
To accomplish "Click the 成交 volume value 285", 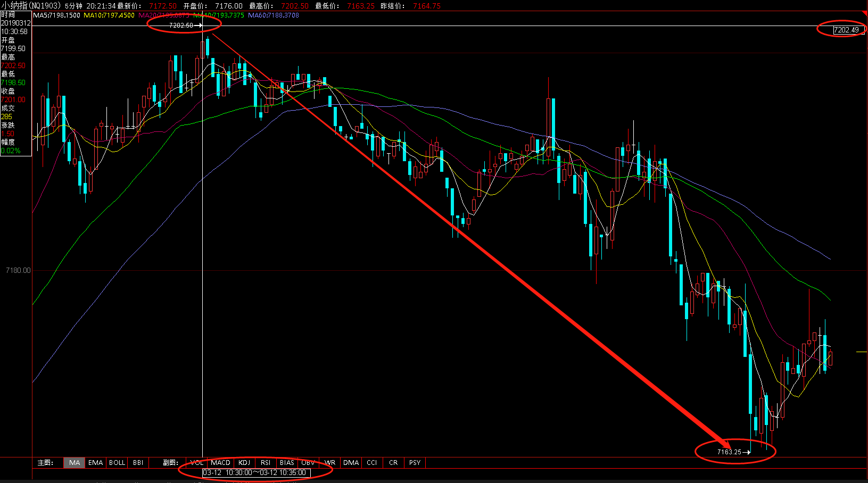I will 6,116.
